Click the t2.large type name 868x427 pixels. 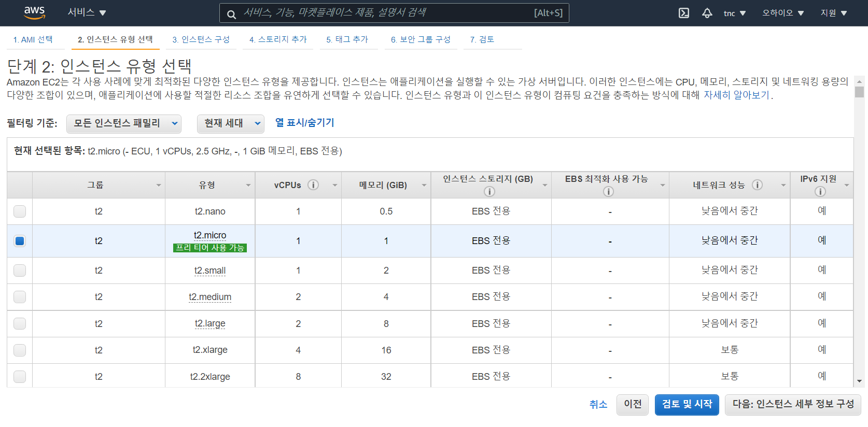(210, 323)
